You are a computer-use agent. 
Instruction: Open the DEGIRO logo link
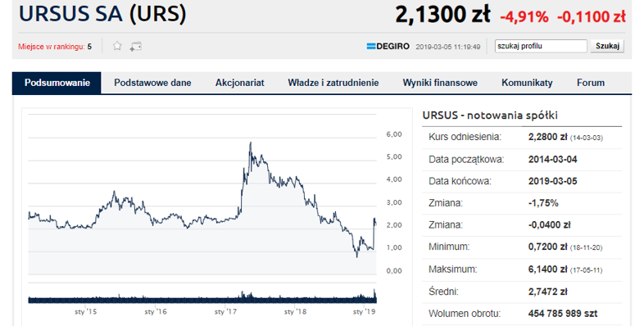tap(388, 47)
